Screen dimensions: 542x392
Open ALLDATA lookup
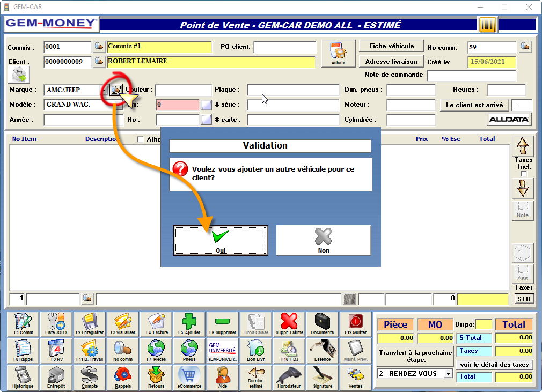click(509, 120)
